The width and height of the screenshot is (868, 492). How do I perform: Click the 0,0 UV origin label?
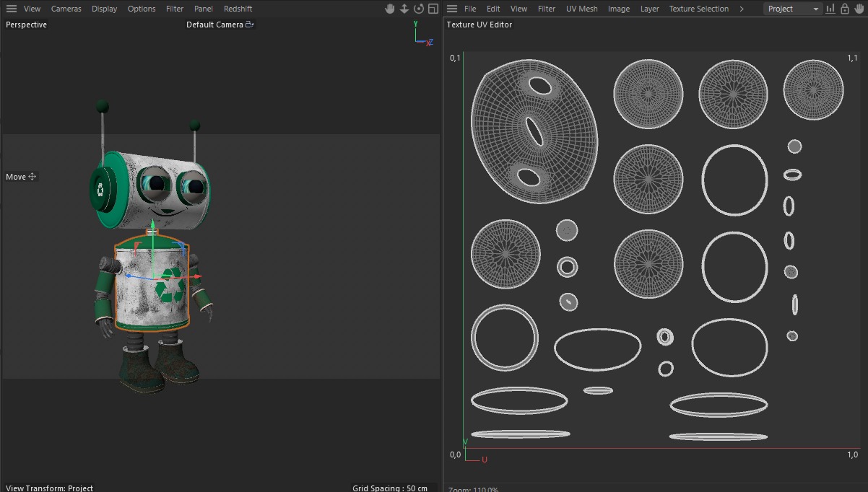coord(455,454)
